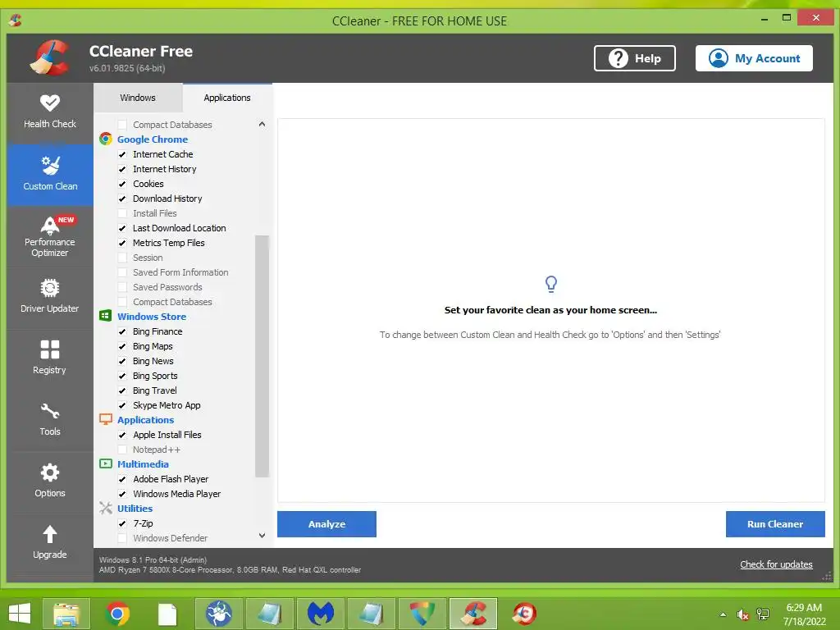This screenshot has height=630, width=840.
Task: Uncheck Chrome Internet History
Action: pyautogui.click(x=122, y=169)
